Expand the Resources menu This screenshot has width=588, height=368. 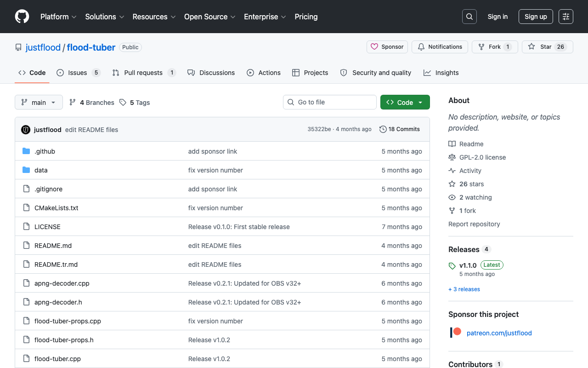click(154, 17)
